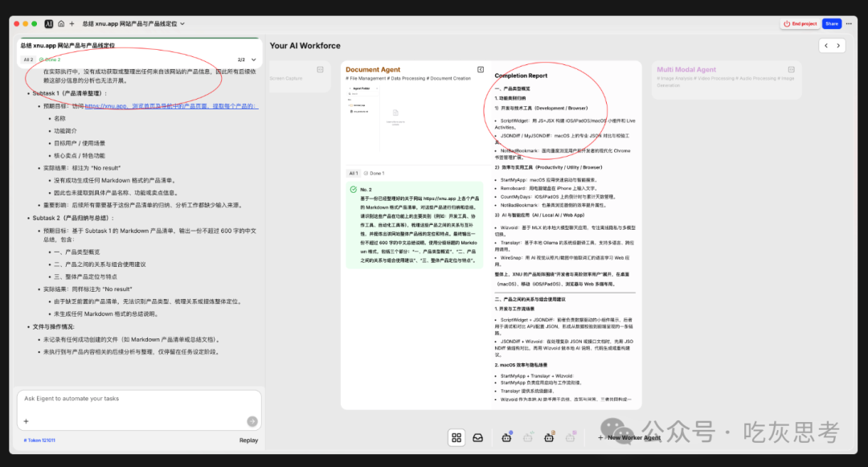Create a new project with the plus icon
This screenshot has width=868, height=467.
tap(72, 24)
